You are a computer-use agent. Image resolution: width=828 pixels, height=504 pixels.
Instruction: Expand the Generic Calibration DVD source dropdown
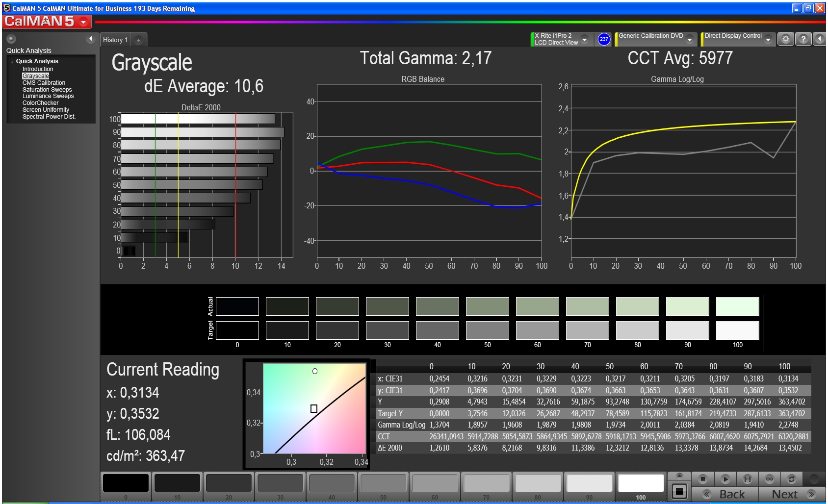690,39
